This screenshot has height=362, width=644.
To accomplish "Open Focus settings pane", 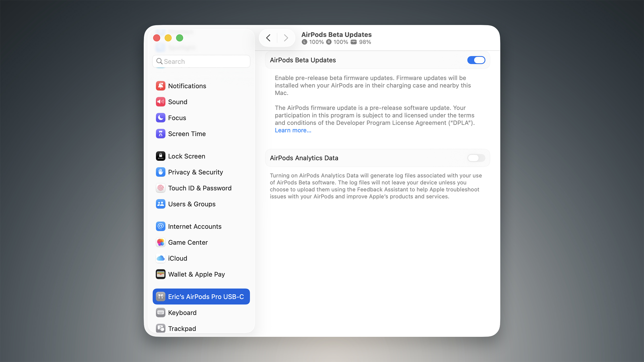I will (x=201, y=118).
